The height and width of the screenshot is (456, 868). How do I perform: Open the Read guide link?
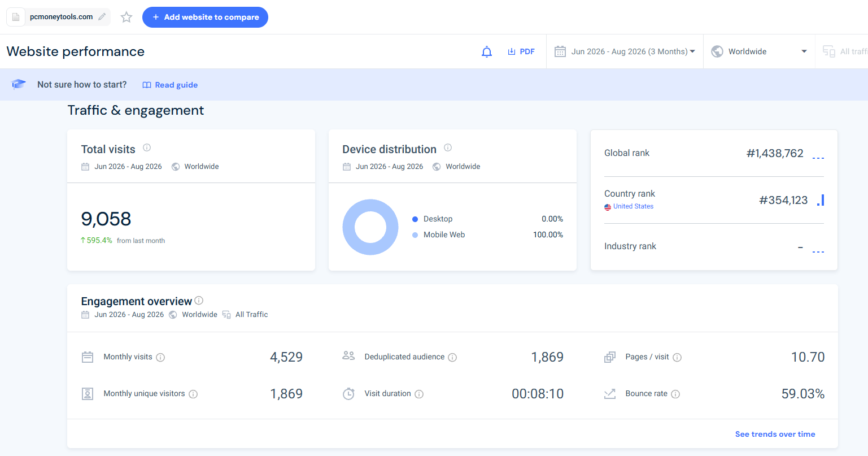tap(170, 85)
